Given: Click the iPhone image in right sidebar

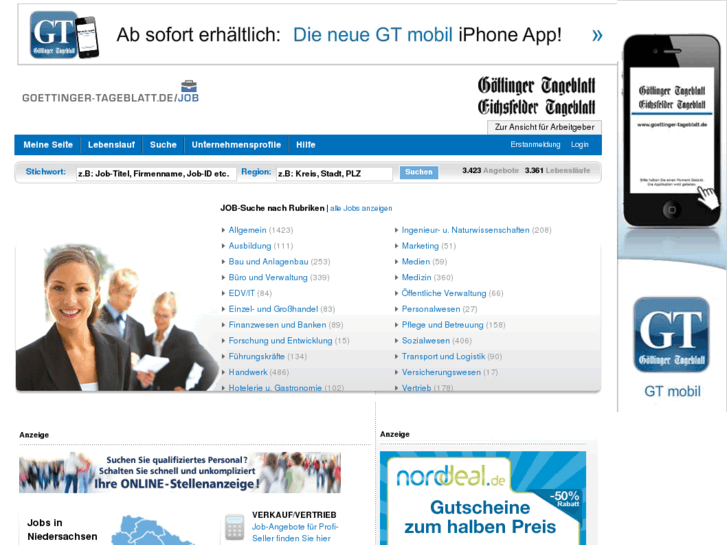Looking at the screenshot, I should click(671, 131).
